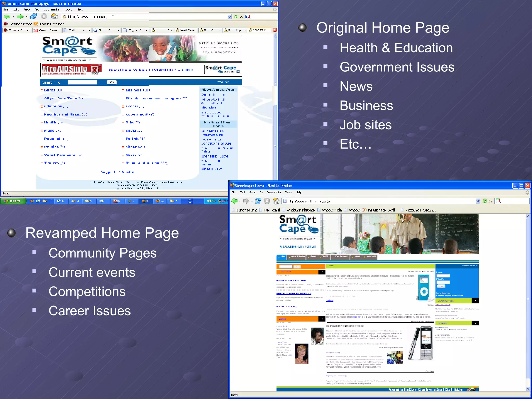Click 'News' bullet text
The height and width of the screenshot is (399, 532).
[356, 86]
